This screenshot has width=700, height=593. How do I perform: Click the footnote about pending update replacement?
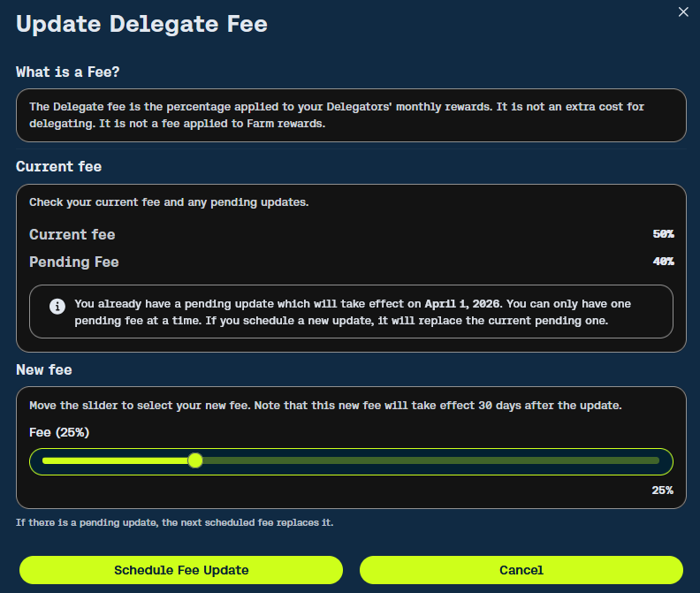174,522
